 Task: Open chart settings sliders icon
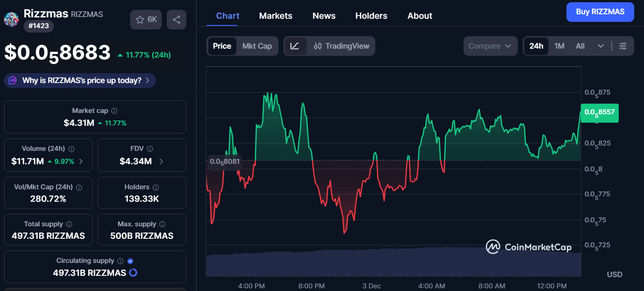coord(623,46)
